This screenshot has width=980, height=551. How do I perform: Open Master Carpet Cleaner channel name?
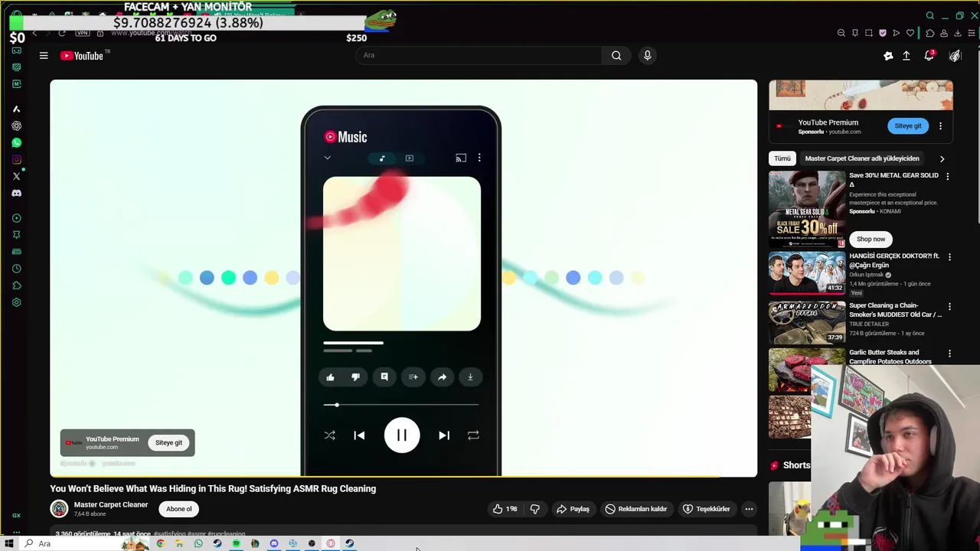[111, 505]
